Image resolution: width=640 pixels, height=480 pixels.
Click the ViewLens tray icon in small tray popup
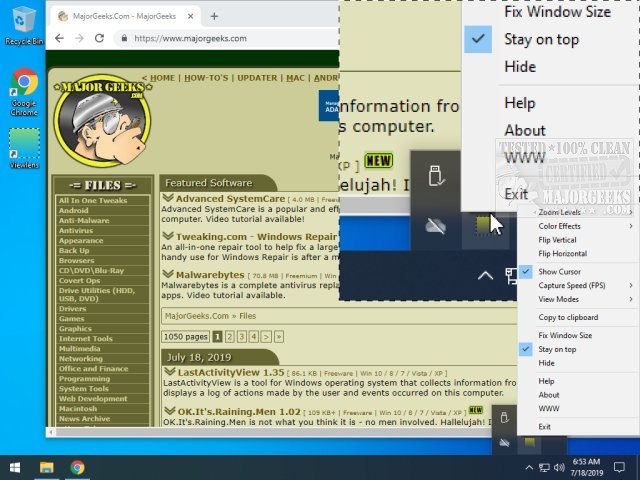529,442
